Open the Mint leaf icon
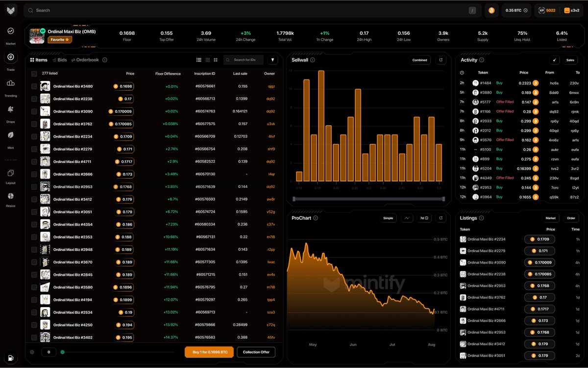This screenshot has height=368, width=588. click(x=11, y=134)
